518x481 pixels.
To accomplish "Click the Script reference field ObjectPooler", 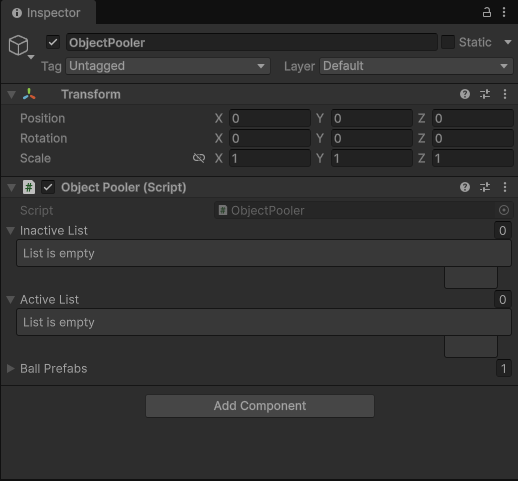I will coord(364,210).
